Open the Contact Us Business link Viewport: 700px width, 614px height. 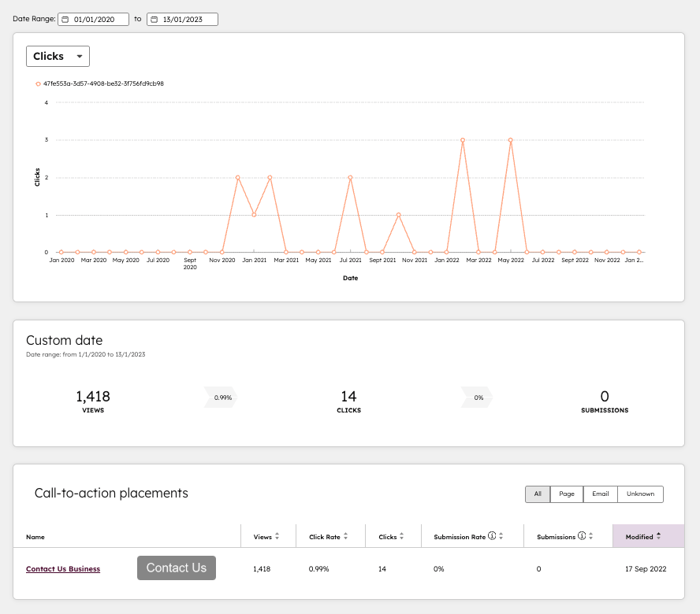click(63, 569)
